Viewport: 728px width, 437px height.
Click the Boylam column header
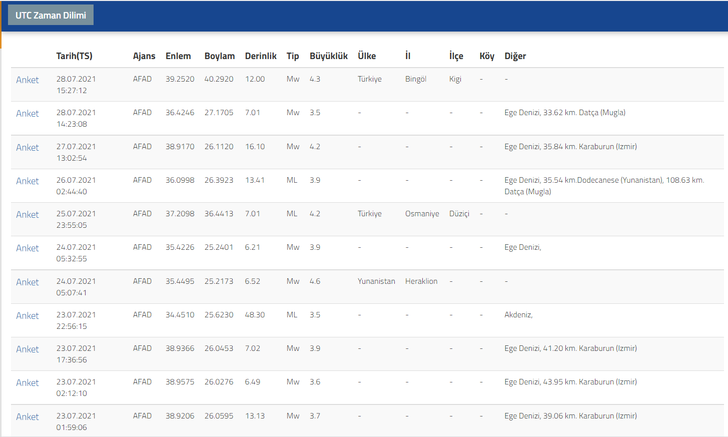[219, 55]
